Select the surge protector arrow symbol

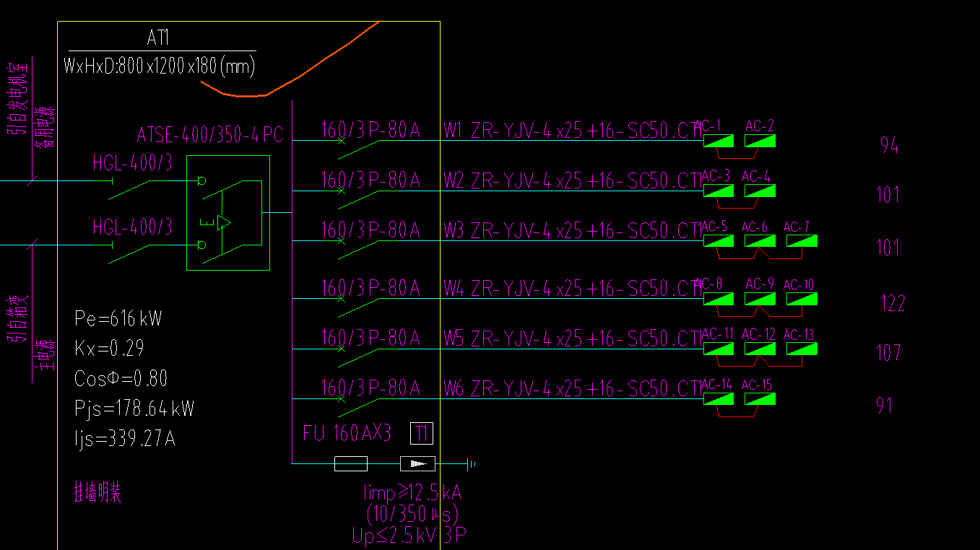[x=418, y=463]
